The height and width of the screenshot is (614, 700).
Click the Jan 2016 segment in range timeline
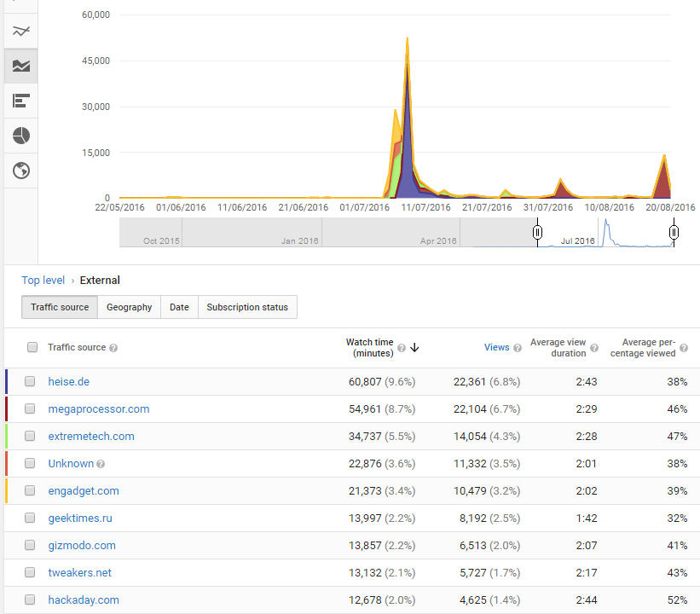[x=299, y=240]
